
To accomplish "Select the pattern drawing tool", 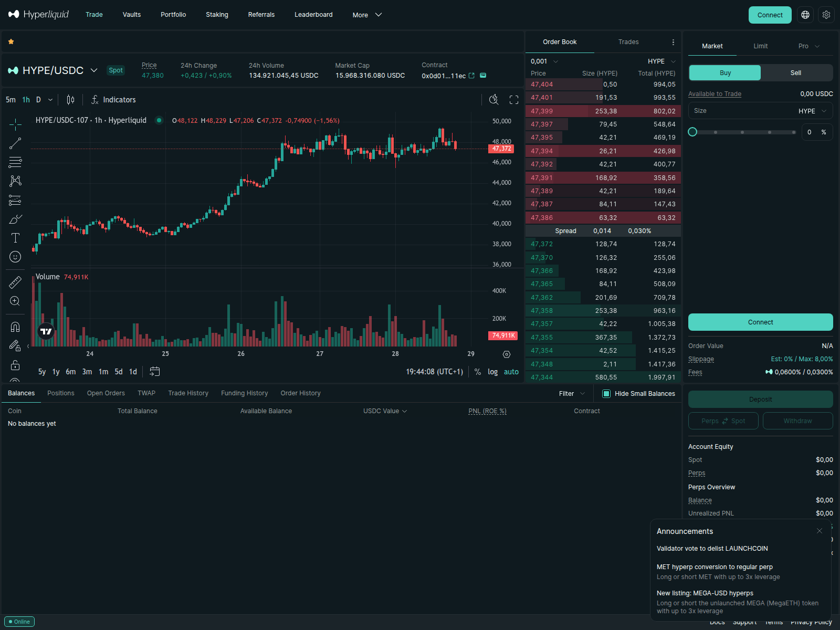I will click(15, 181).
